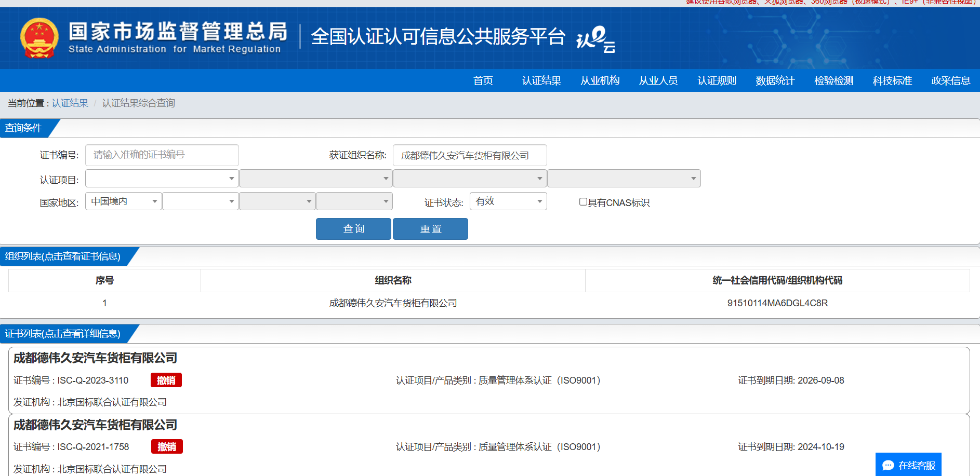Toggle the 具有CNAS标识 checkbox
980x476 pixels.
click(583, 202)
